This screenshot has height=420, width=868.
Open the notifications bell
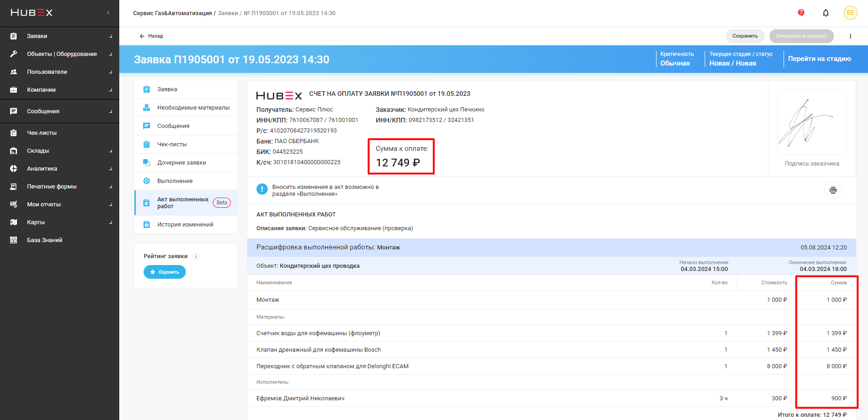click(825, 13)
